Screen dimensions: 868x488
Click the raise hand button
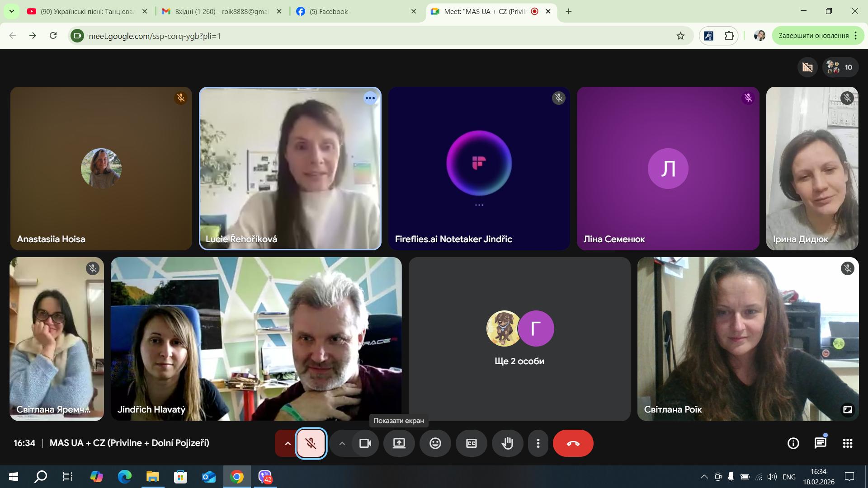507,443
